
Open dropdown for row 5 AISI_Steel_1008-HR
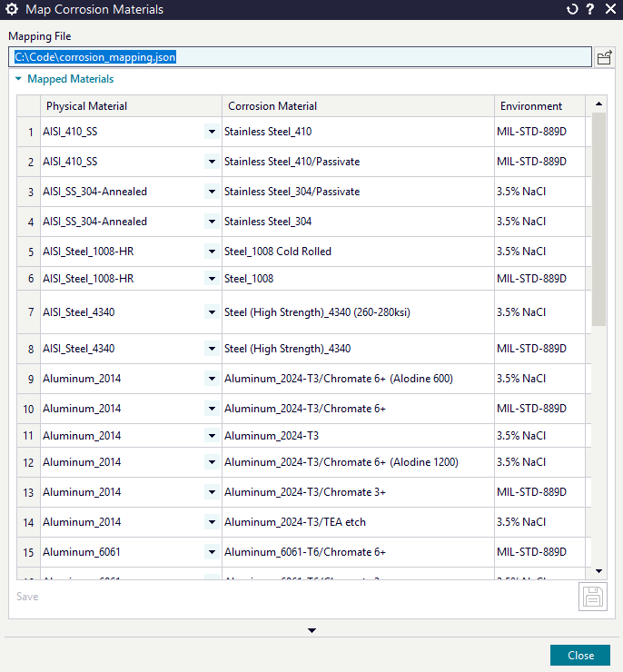coord(212,252)
